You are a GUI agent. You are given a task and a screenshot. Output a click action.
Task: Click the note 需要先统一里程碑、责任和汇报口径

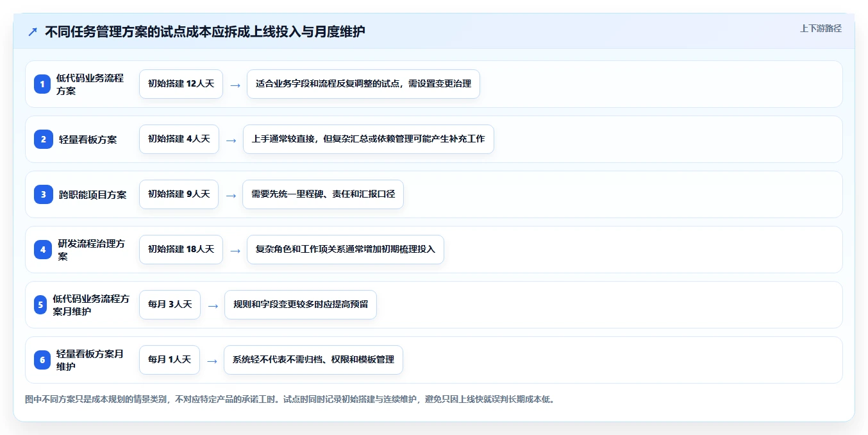[323, 194]
